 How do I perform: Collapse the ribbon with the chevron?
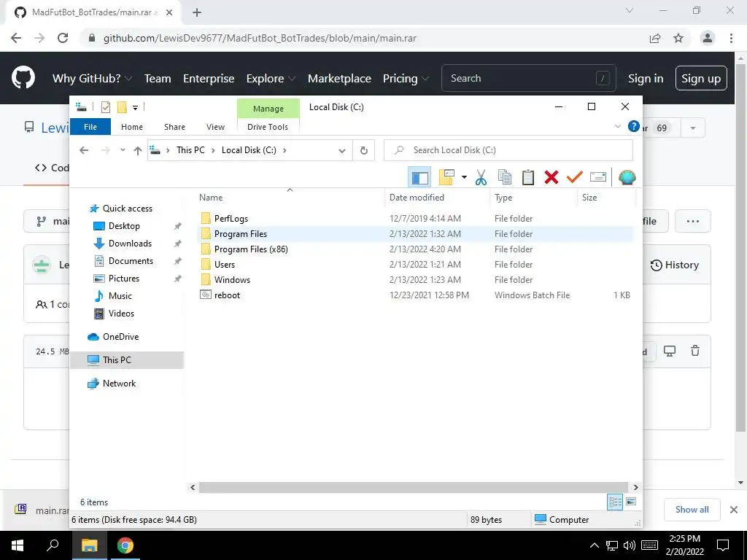tap(617, 126)
